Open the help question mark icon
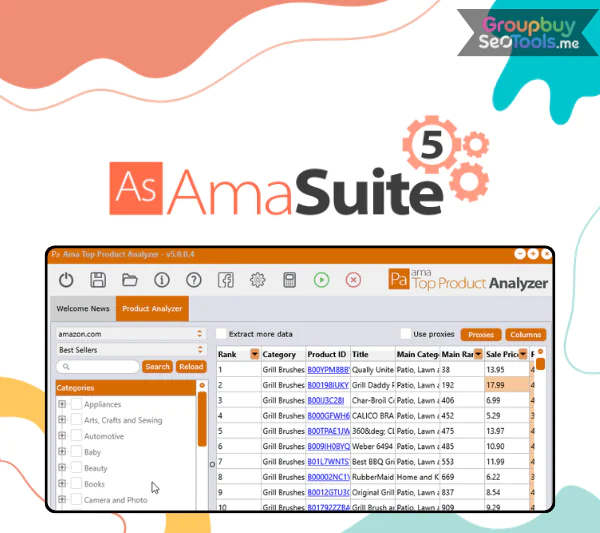Viewport: 600px width, 533px height. [x=194, y=280]
